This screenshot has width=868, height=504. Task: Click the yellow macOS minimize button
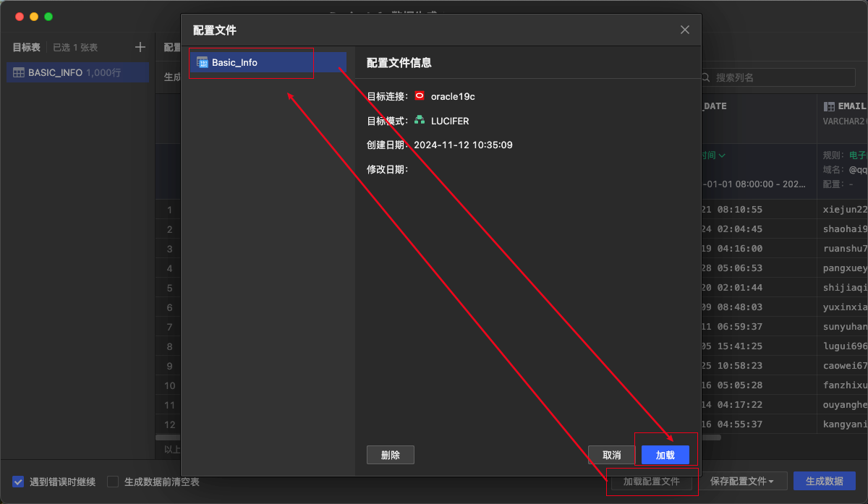point(34,16)
